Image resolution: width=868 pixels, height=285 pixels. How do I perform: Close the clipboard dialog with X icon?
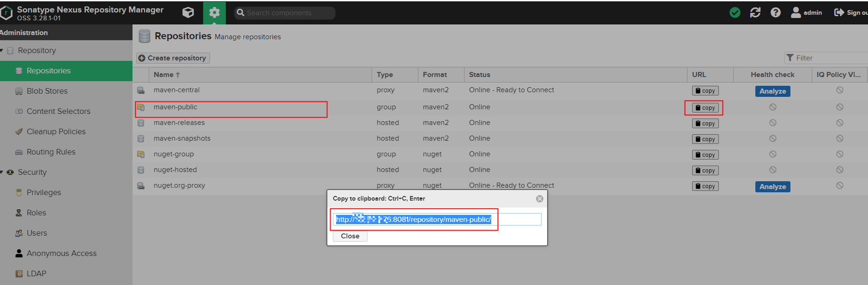tap(539, 199)
